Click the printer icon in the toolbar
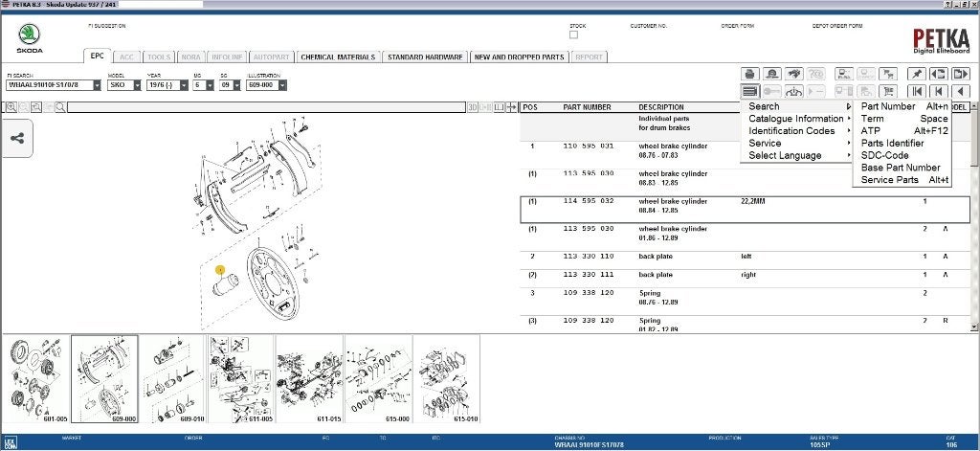Image resolution: width=980 pixels, height=451 pixels. tap(750, 74)
